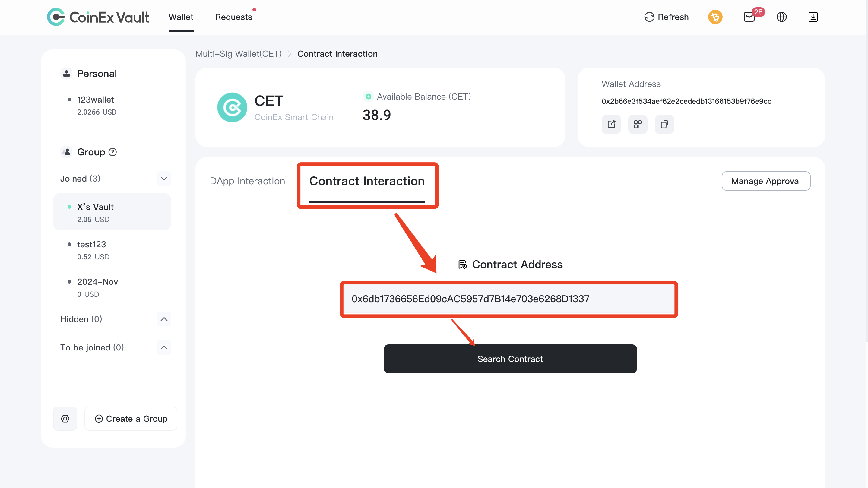Click the Personal section heading

click(97, 74)
